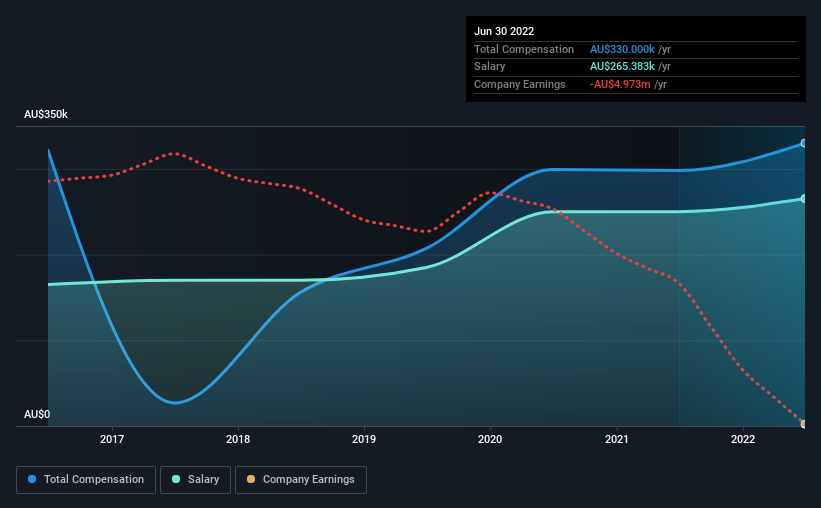The height and width of the screenshot is (508, 821).
Task: Select the Total Compensation end data point
Action: (804, 143)
